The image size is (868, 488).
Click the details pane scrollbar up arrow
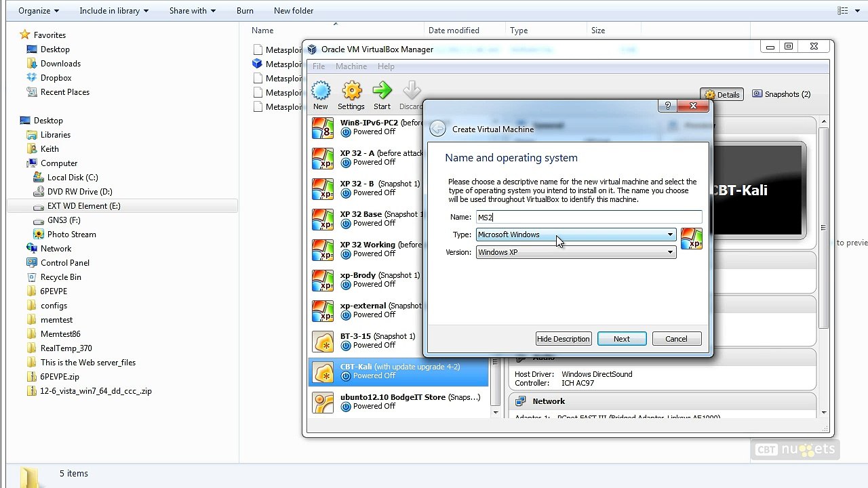pos(824,122)
